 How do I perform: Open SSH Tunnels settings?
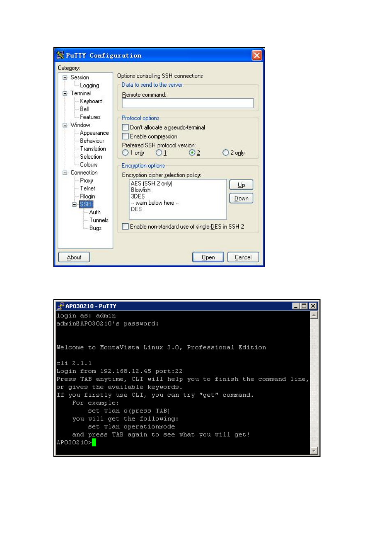click(99, 220)
